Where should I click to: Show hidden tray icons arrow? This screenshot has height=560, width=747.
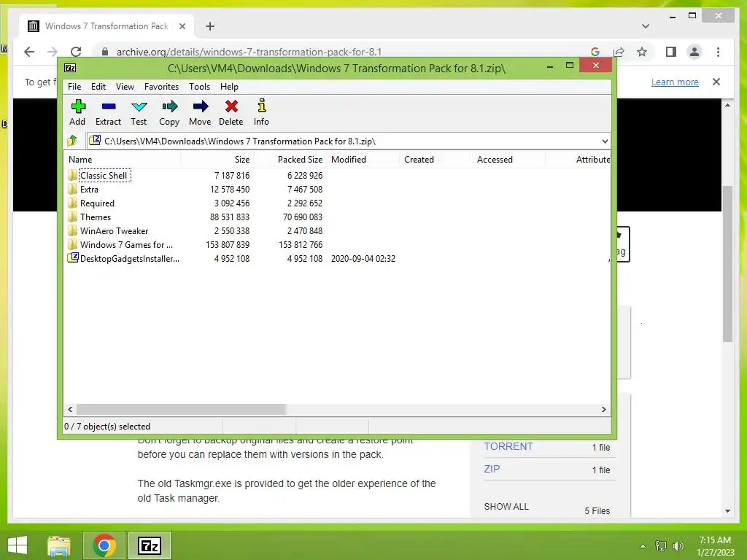tap(643, 546)
